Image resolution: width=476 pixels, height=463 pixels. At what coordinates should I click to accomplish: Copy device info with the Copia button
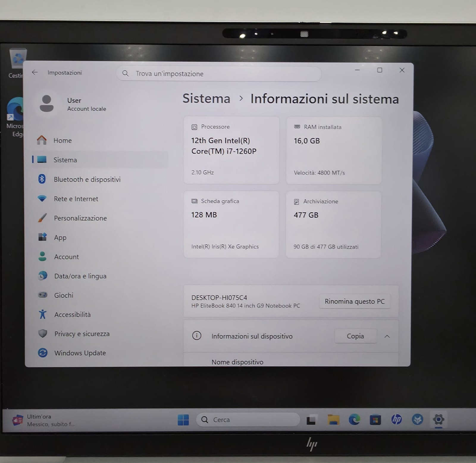(355, 336)
